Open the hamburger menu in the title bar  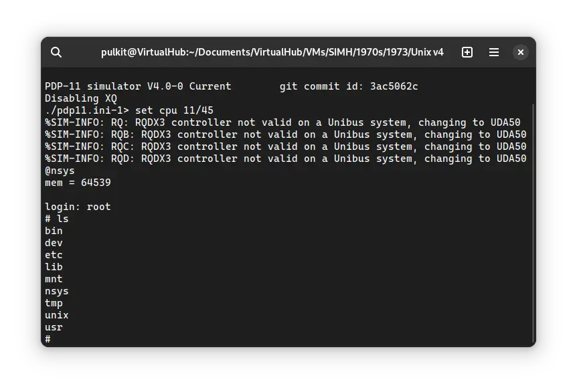tap(493, 52)
